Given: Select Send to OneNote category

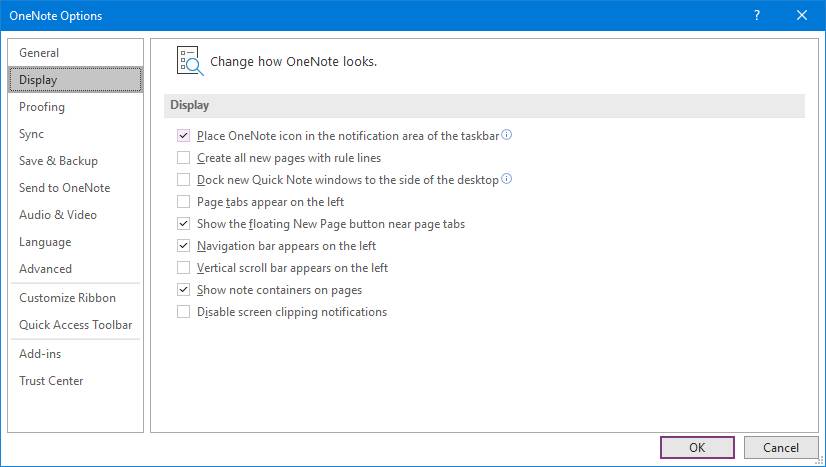Looking at the screenshot, I should [75, 188].
